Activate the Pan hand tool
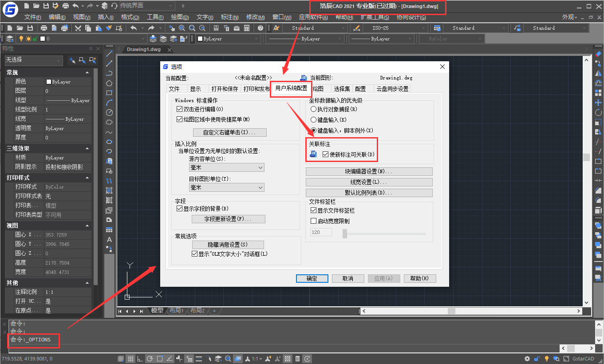Screen dimensions: 604x364 click(x=172, y=28)
